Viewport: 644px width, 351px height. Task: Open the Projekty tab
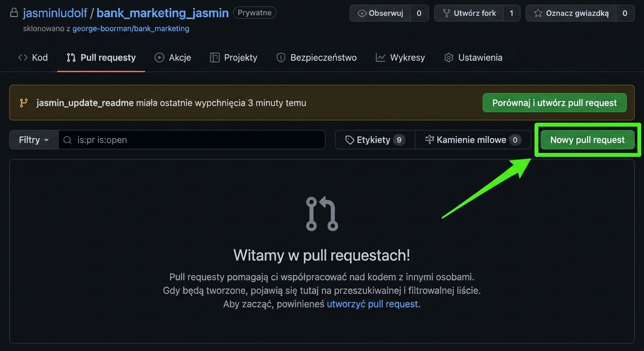click(233, 58)
